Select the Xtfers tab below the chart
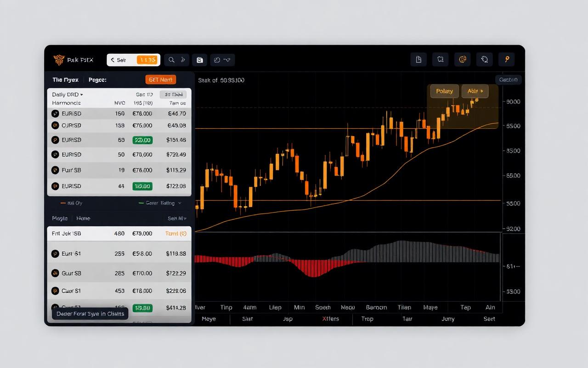 coord(331,319)
